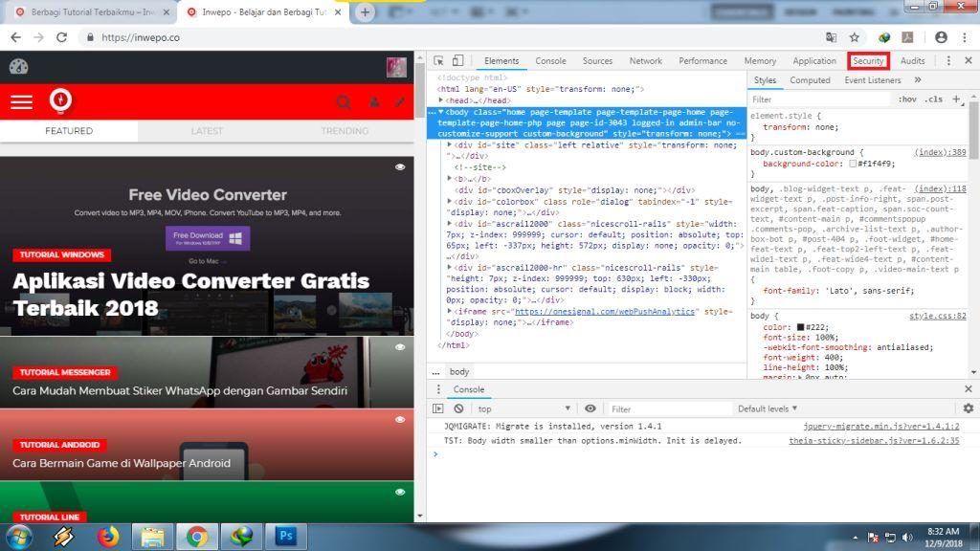Viewport: 980px width, 551px height.
Task: Open the Security tab
Action: click(868, 60)
